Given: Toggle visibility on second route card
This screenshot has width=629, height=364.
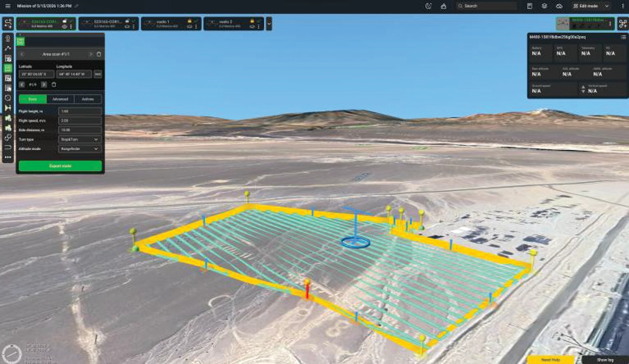Looking at the screenshot, I should pyautogui.click(x=127, y=26).
